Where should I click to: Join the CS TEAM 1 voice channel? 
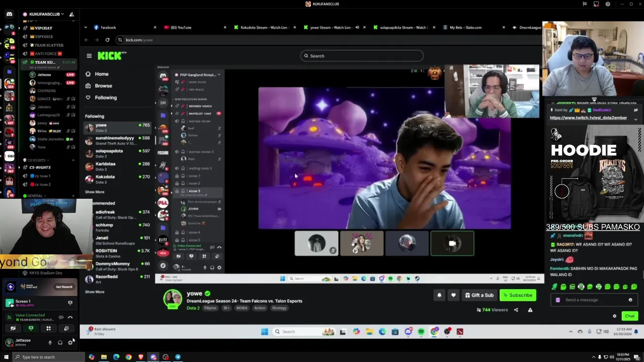pyautogui.click(x=49, y=176)
